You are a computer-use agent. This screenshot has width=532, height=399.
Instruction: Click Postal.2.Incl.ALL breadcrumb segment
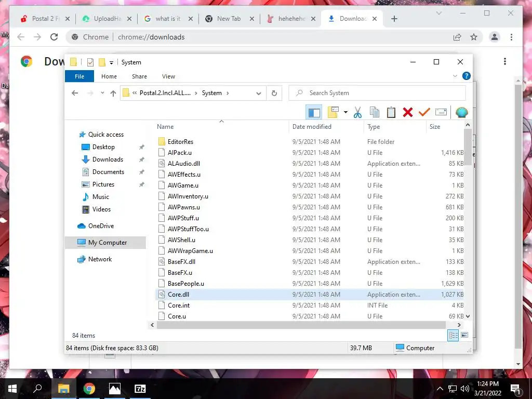(x=165, y=93)
